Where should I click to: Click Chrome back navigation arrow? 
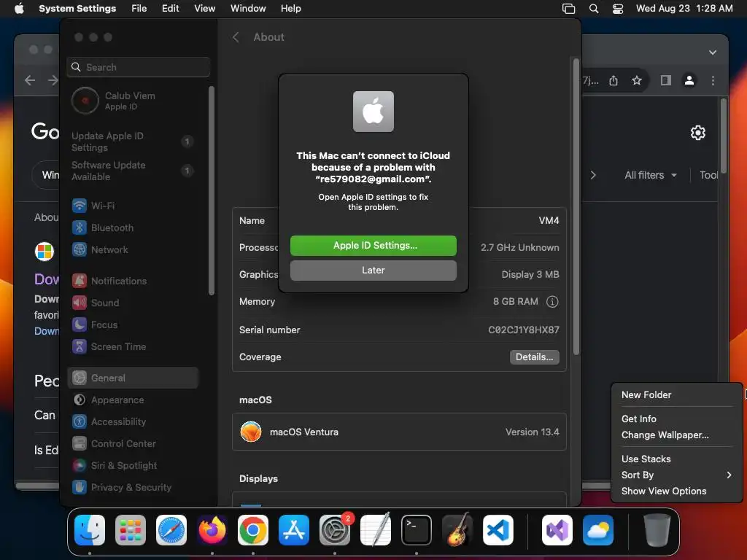coord(30,80)
